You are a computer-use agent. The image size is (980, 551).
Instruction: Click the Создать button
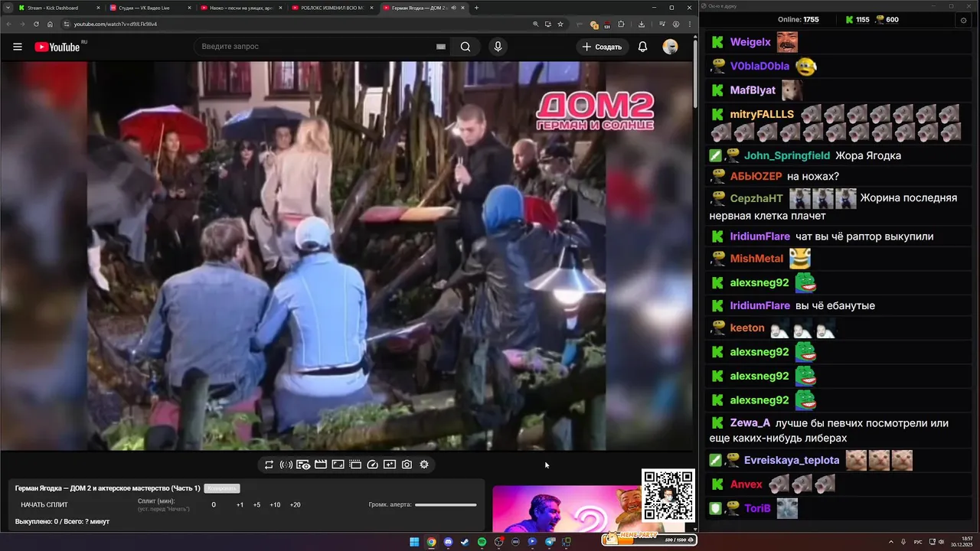coord(603,47)
